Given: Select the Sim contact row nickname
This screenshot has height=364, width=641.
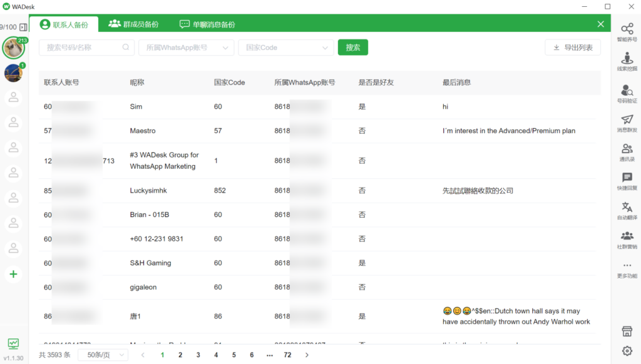Looking at the screenshot, I should coord(136,106).
